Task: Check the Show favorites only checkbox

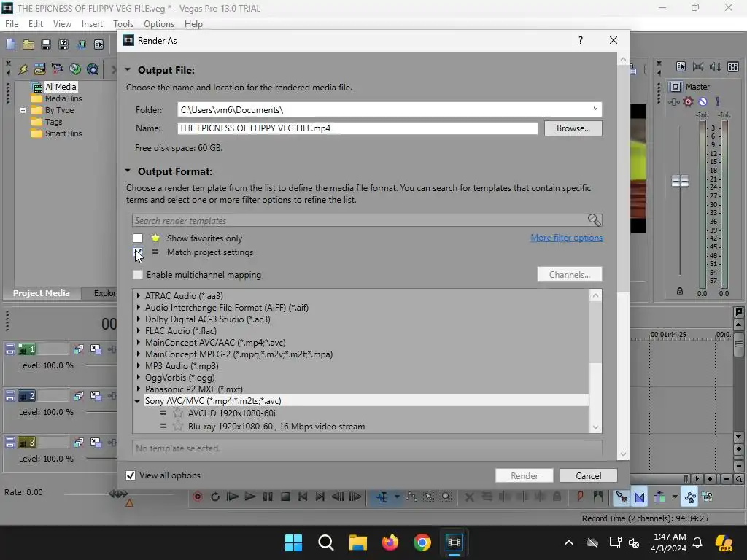Action: pyautogui.click(x=138, y=238)
